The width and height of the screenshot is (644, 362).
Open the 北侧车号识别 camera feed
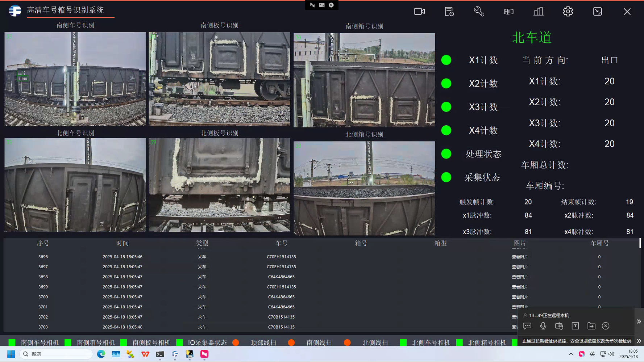(75, 185)
